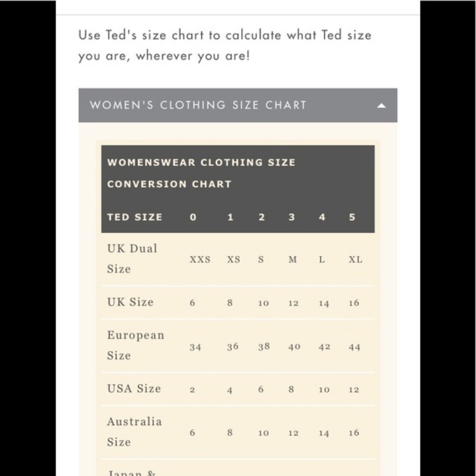Click the USA Size row label
This screenshot has width=476, height=476.
[x=134, y=388]
